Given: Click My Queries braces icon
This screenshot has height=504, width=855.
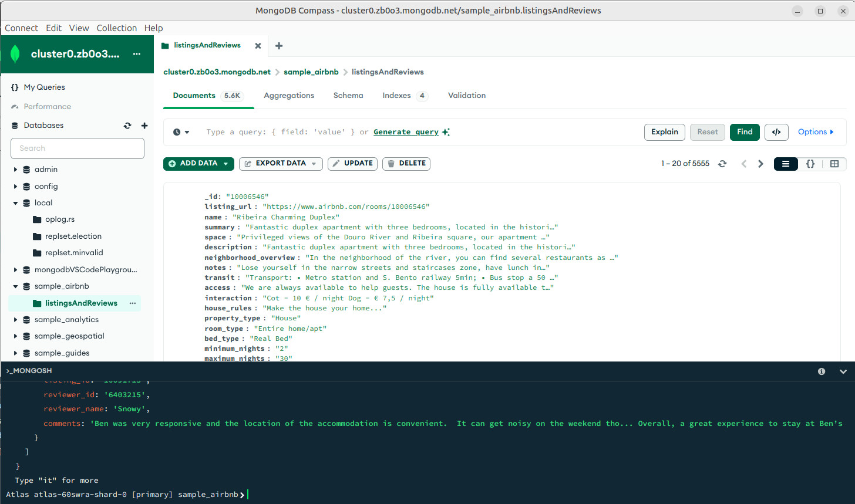Looking at the screenshot, I should tap(15, 87).
